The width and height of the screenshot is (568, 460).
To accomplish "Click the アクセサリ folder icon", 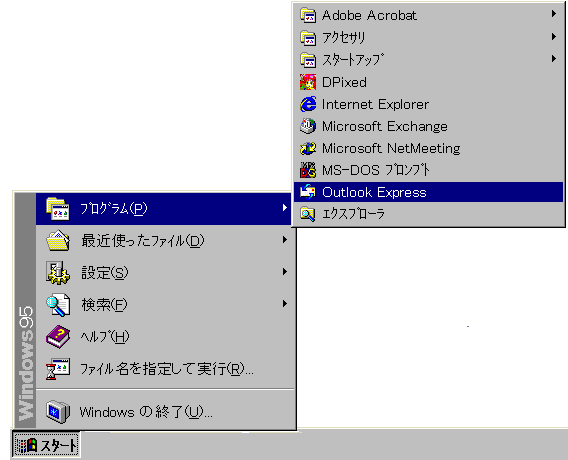I will coord(308,38).
